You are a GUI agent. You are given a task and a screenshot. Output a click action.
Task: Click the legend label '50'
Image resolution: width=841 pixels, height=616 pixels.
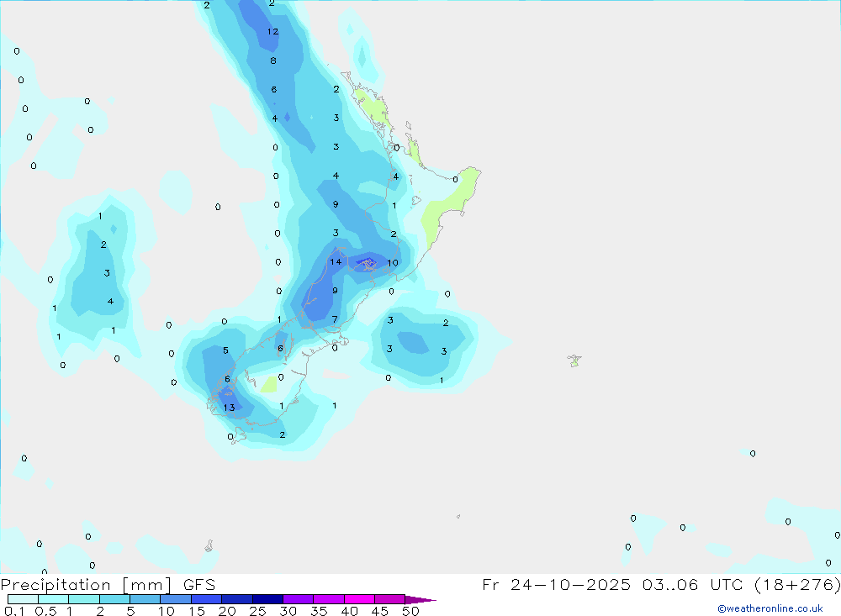click(x=410, y=611)
